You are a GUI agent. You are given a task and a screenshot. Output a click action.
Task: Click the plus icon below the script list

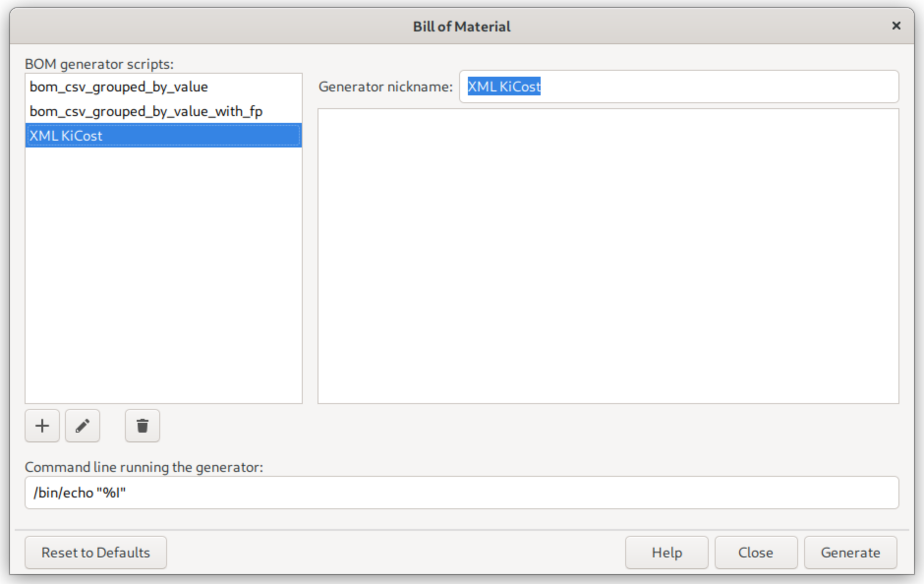point(42,426)
